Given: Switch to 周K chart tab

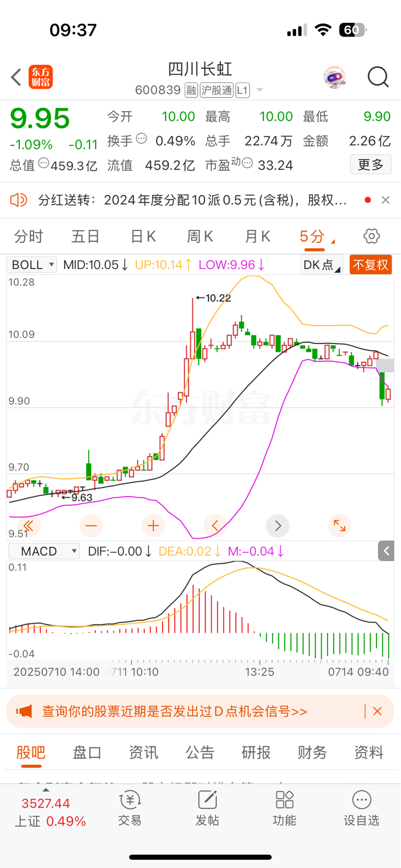Looking at the screenshot, I should [200, 237].
